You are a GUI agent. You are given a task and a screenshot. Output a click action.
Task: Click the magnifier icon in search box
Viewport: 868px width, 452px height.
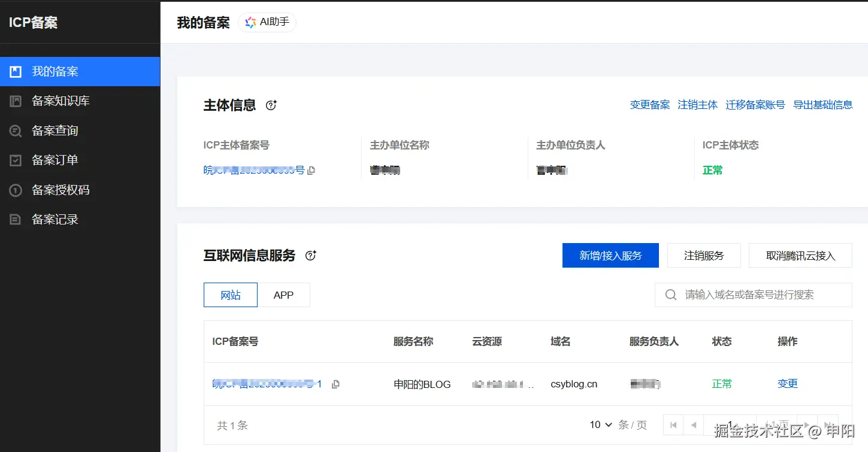(x=672, y=295)
